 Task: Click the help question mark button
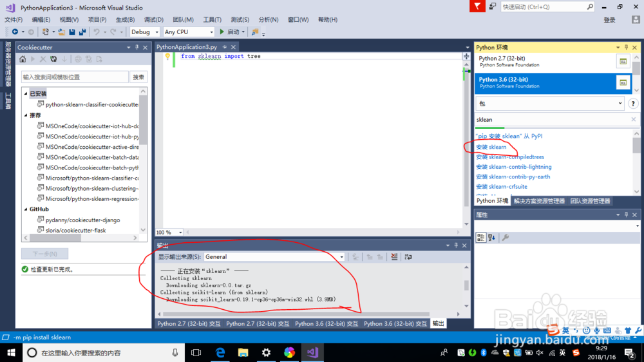(633, 104)
